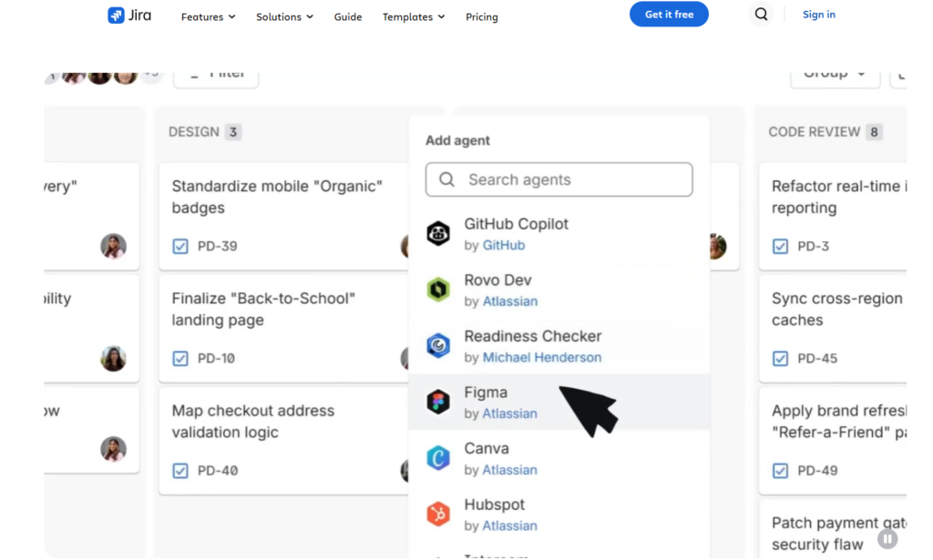Choose the Canva agent name
933x560 pixels.
tap(487, 448)
